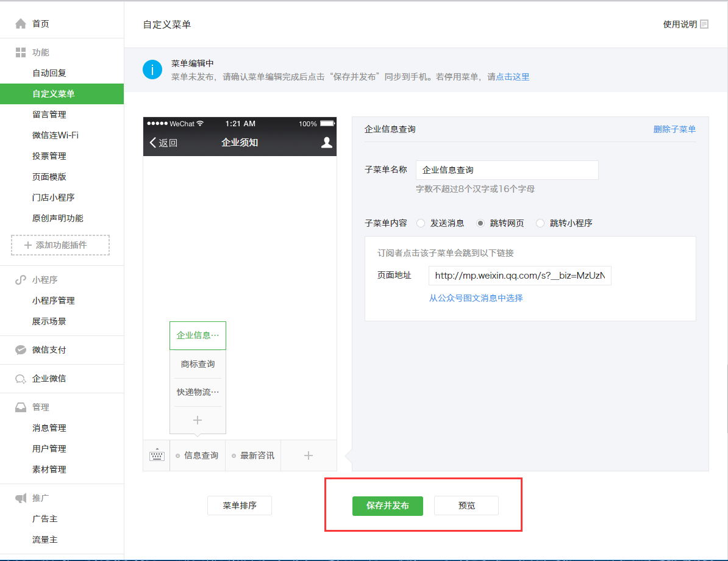Add a new top-level menu with plus

pos(309,456)
